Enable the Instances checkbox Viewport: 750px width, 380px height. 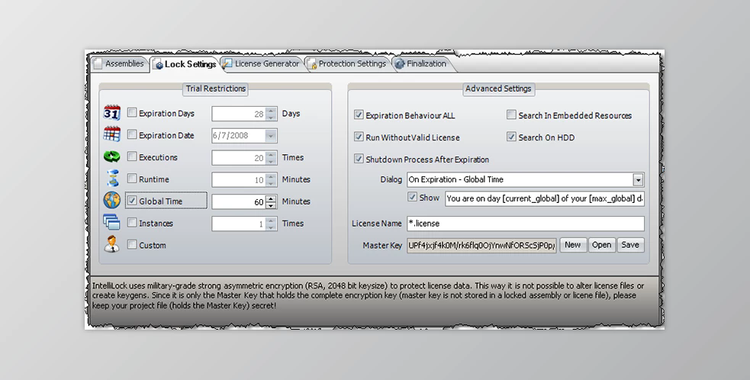132,223
